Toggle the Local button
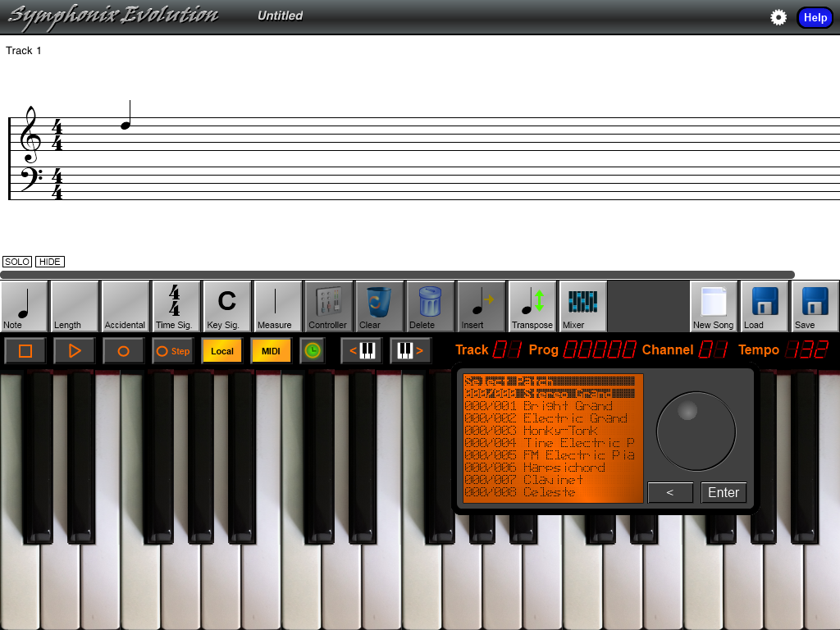The height and width of the screenshot is (630, 840). click(221, 351)
